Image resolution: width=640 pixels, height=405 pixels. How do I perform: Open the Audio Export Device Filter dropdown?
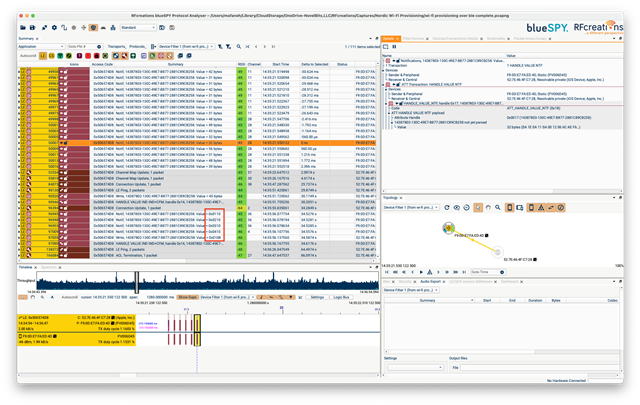[411, 290]
